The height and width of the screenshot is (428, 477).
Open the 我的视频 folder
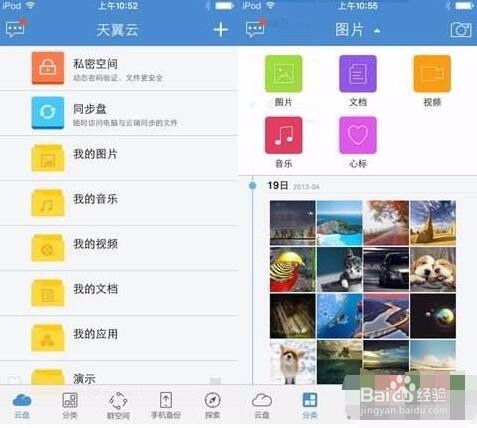tap(119, 248)
